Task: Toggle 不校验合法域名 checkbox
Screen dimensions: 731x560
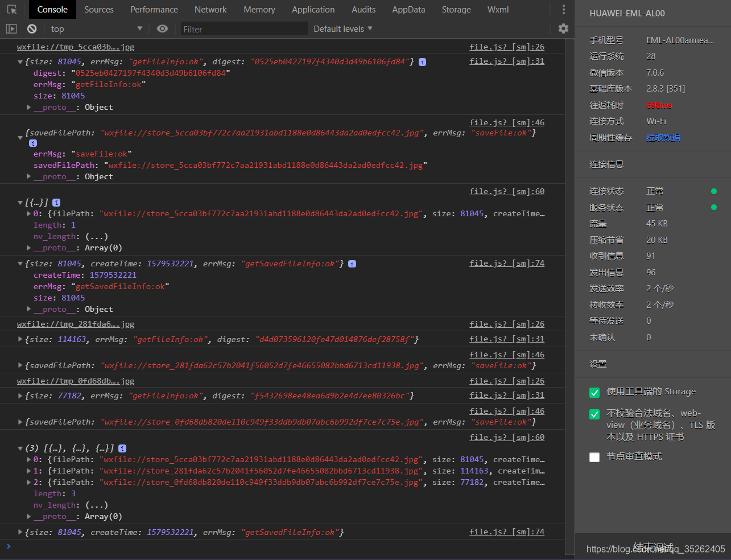Action: (x=594, y=414)
